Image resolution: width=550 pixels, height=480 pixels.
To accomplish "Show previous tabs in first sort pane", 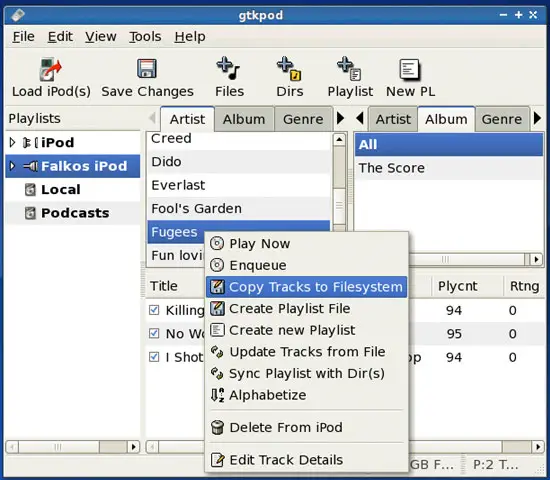I will (153, 118).
